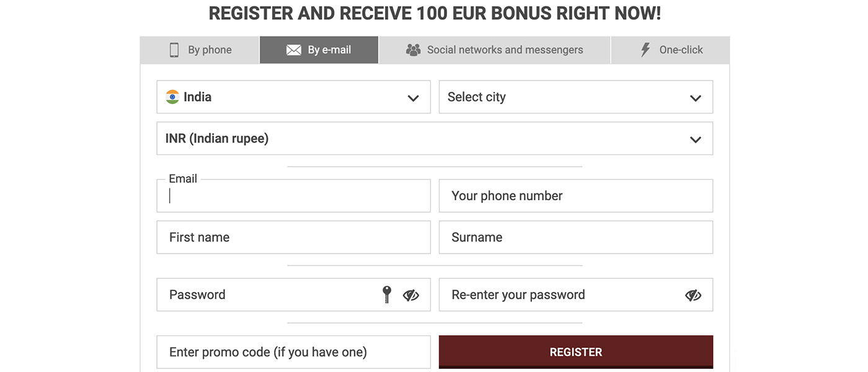Image resolution: width=868 pixels, height=372 pixels.
Task: Reveal the re-entered password with the eye toggle
Action: tap(692, 295)
